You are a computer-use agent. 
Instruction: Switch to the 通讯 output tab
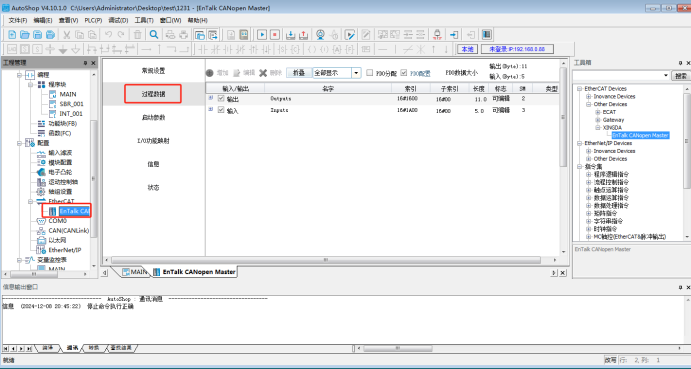pyautogui.click(x=72, y=348)
